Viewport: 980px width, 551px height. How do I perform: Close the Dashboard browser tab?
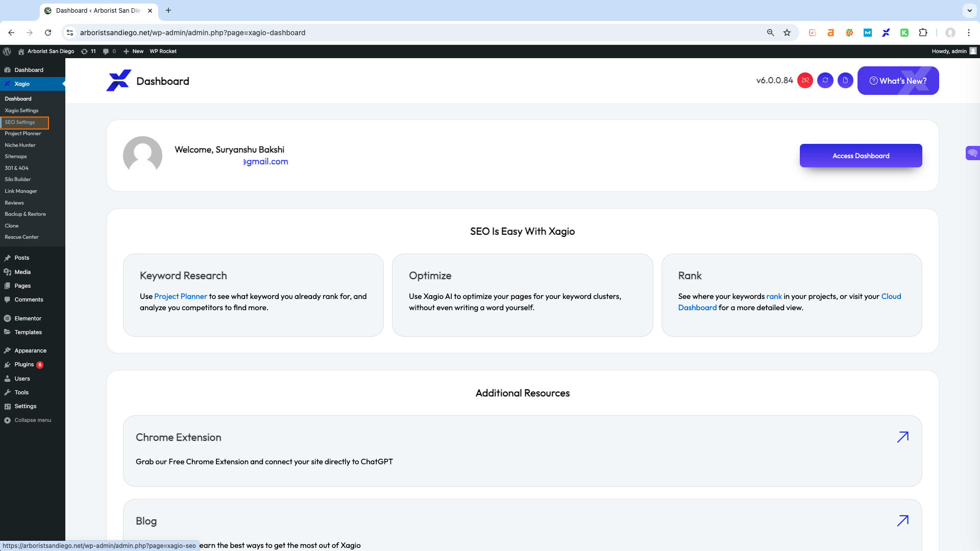click(x=150, y=10)
